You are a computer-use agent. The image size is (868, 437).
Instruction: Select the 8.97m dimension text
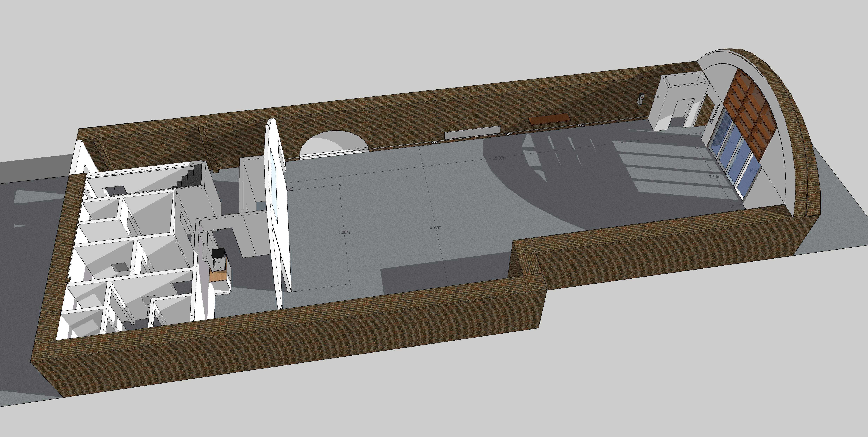435,227
